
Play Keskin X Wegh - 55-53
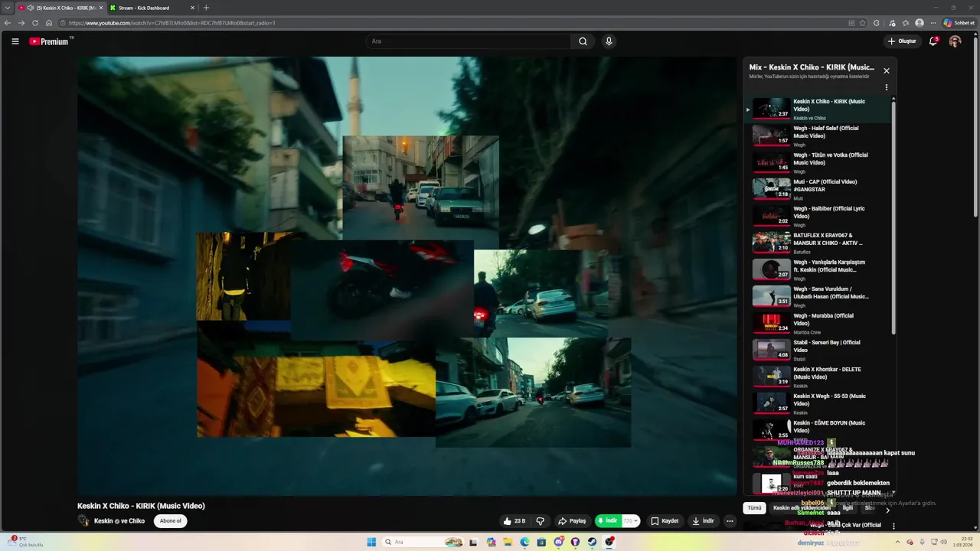click(x=818, y=403)
